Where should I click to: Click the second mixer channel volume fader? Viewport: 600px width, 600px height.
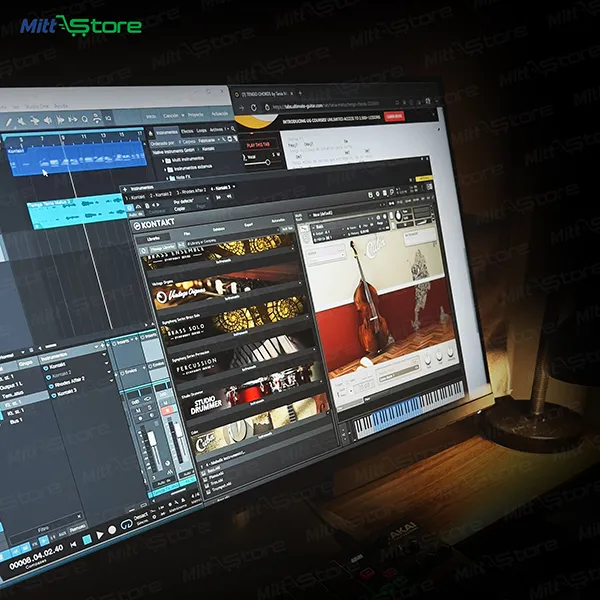click(179, 431)
